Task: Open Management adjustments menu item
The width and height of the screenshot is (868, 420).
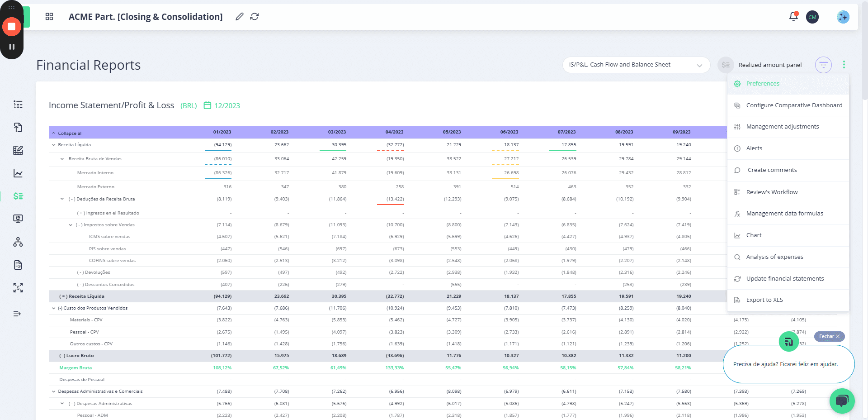Action: 788,127
